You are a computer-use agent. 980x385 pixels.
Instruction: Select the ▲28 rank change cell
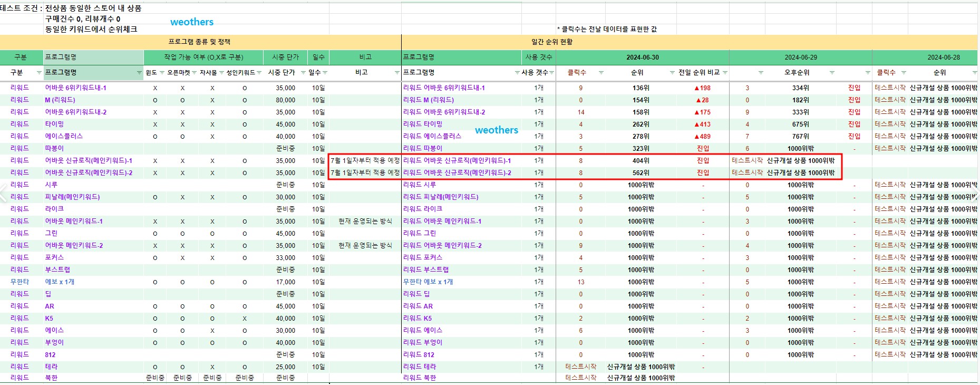[702, 100]
